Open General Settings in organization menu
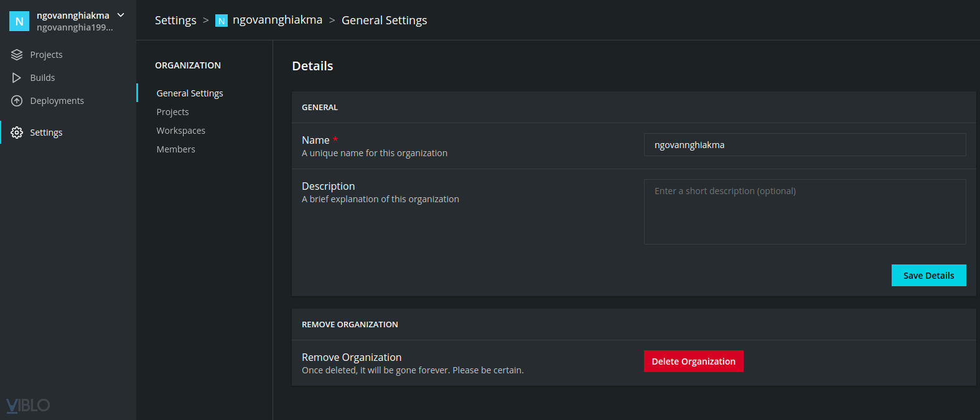Screen dimensions: 980x420 190,93
